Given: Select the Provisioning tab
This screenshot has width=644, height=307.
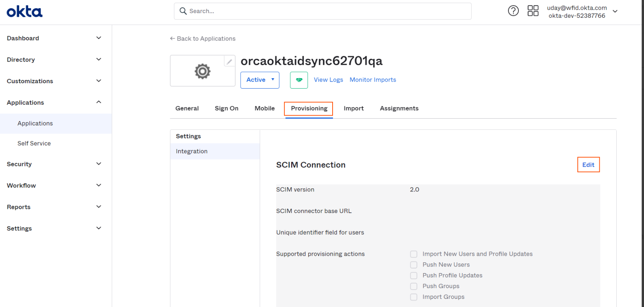Looking at the screenshot, I should coord(309,109).
